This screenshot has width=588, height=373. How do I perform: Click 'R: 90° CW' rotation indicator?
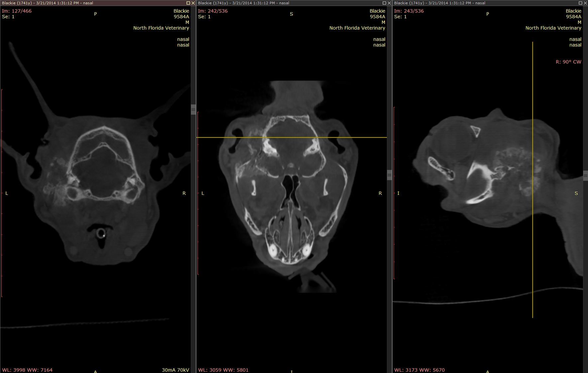pos(568,62)
